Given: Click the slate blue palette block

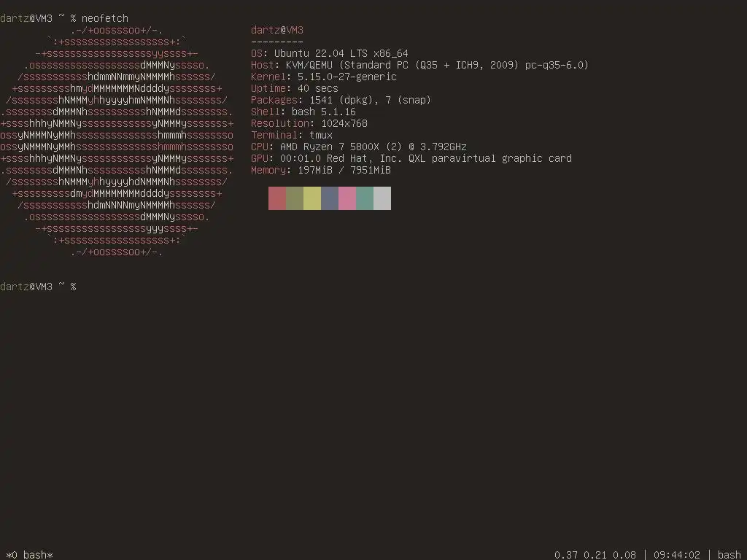Looking at the screenshot, I should point(330,198).
